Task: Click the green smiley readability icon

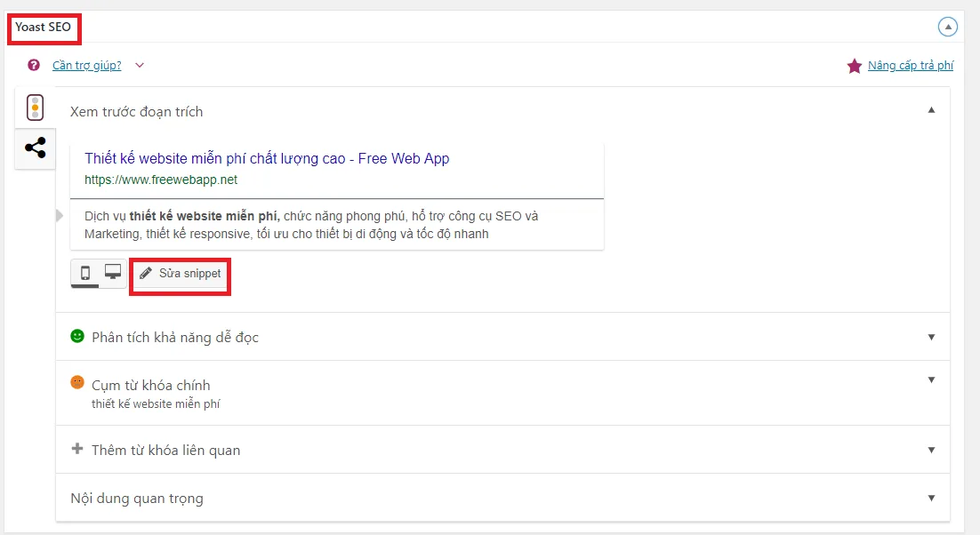Action: pyautogui.click(x=76, y=336)
